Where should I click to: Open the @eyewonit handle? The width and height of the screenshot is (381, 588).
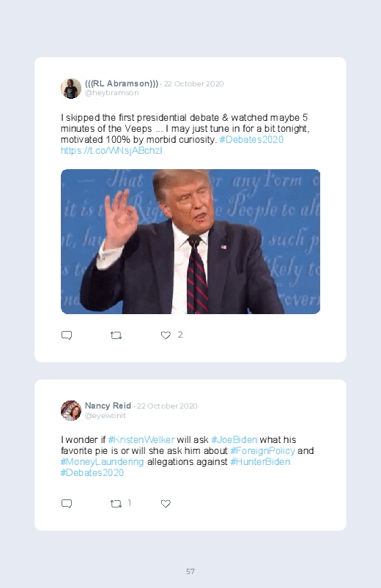(x=105, y=415)
